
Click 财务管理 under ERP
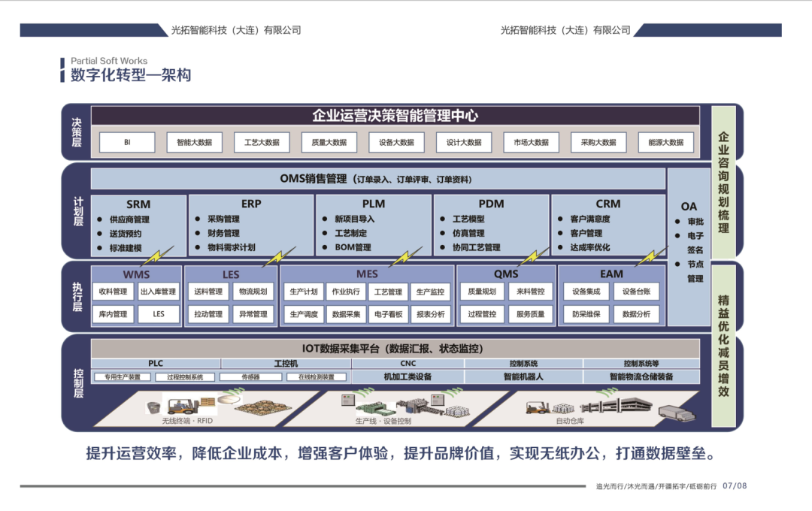pyautogui.click(x=224, y=233)
